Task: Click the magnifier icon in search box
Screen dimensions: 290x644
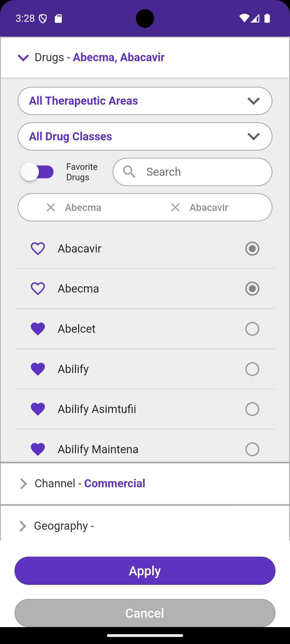Action: 129,172
